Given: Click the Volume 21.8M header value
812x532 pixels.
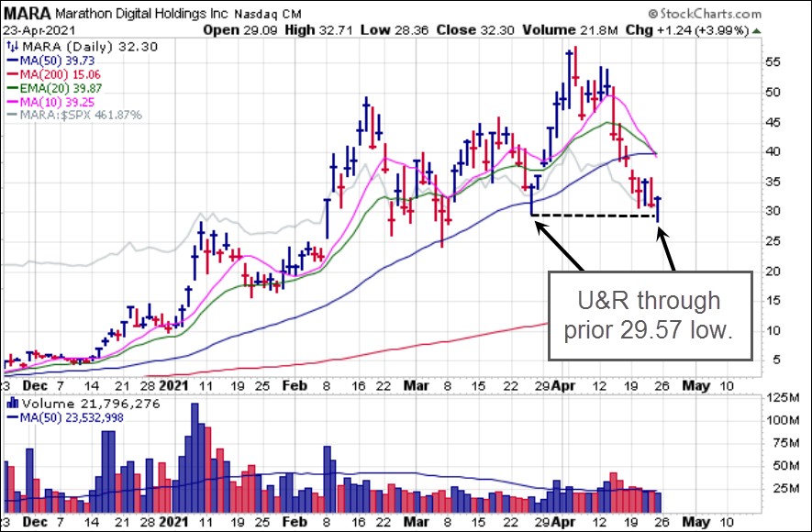Looking at the screenshot, I should [x=570, y=30].
